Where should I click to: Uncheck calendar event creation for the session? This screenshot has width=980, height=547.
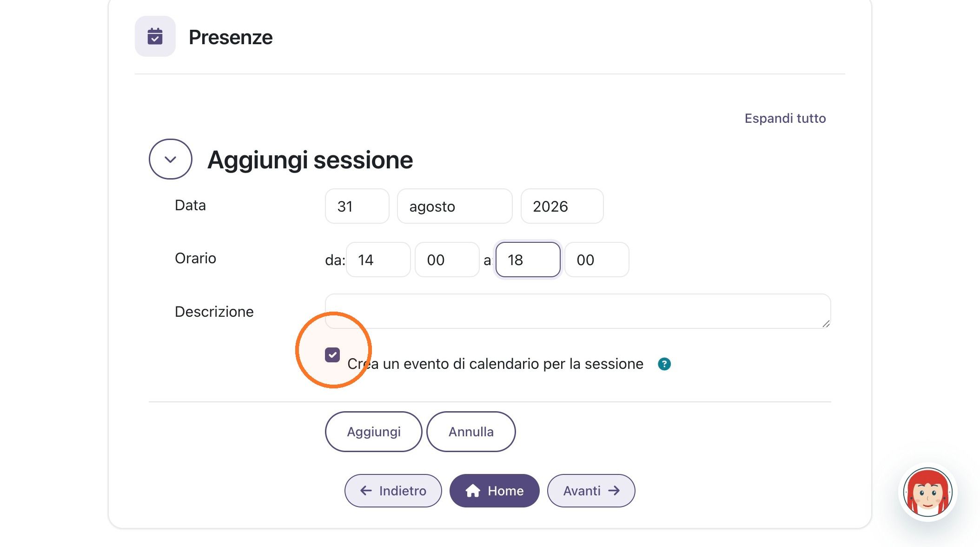332,355
